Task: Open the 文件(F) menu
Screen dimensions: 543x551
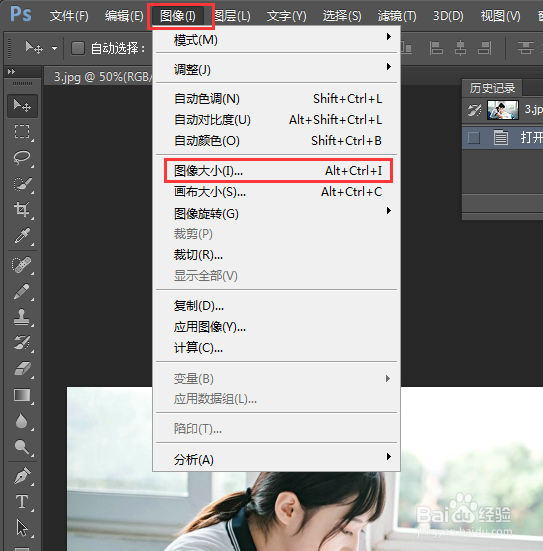Action: 69,16
